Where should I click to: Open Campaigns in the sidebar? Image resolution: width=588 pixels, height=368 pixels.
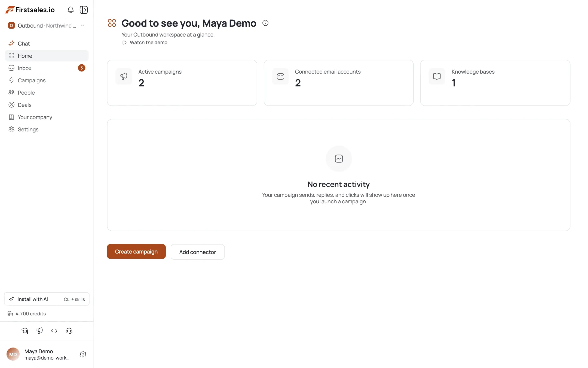47,80
